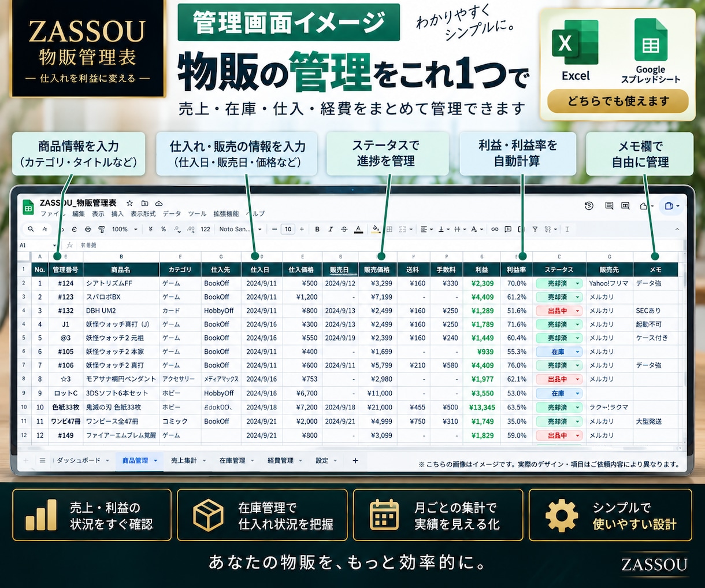Collapse toolbar with chevron at right end
Screen dimensions: 705x588
coord(677,229)
